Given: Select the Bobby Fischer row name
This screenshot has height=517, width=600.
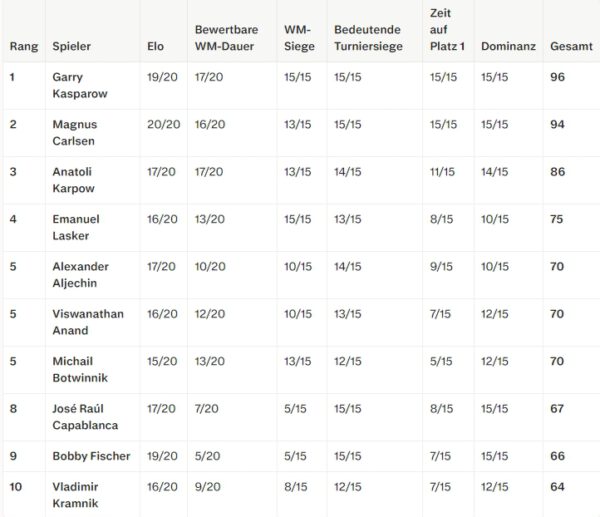Looking at the screenshot, I should click(x=91, y=456).
